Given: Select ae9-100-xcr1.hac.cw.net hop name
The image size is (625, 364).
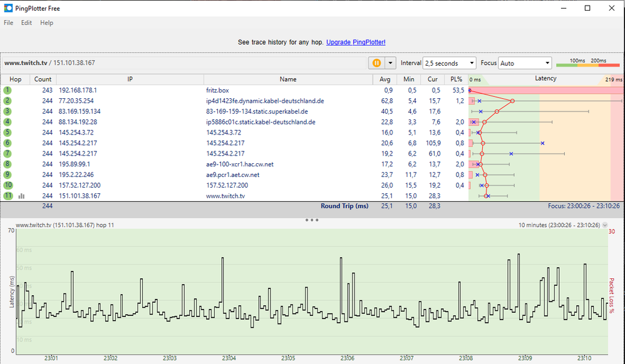Looking at the screenshot, I should pos(240,164).
